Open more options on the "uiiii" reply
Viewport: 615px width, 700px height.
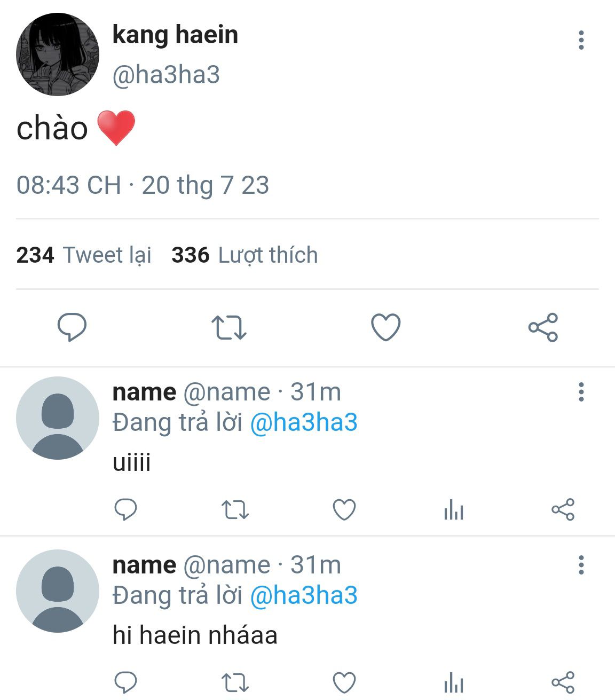581,392
